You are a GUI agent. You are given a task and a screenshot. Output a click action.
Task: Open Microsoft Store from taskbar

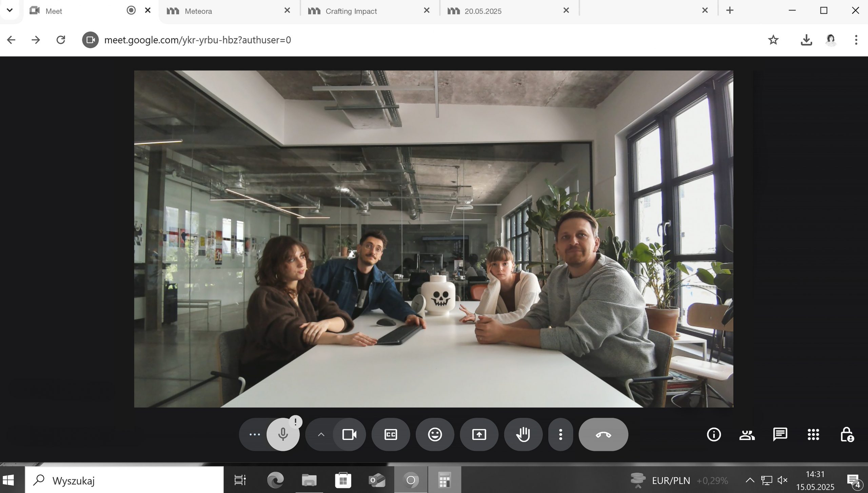(343, 480)
